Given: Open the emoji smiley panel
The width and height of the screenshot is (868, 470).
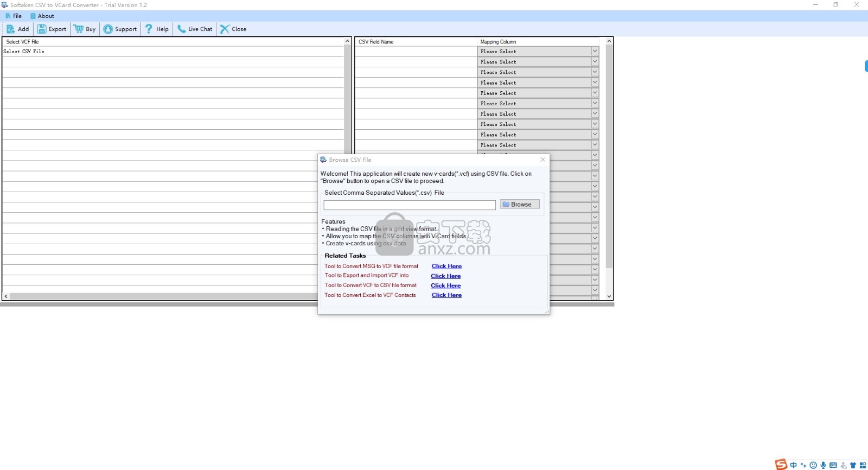Looking at the screenshot, I should point(813,465).
